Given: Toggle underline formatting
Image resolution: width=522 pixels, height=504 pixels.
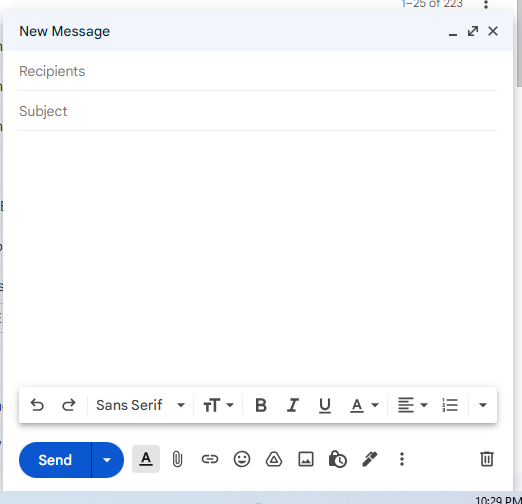Looking at the screenshot, I should click(x=325, y=405).
